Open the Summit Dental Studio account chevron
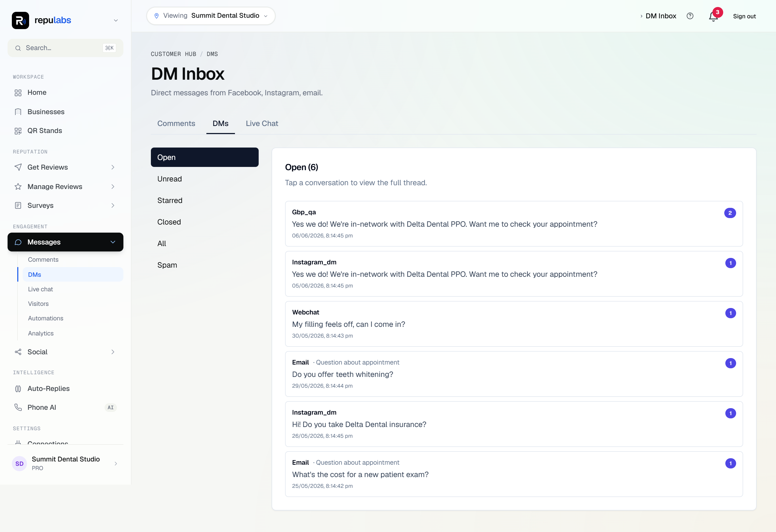 [x=116, y=464]
